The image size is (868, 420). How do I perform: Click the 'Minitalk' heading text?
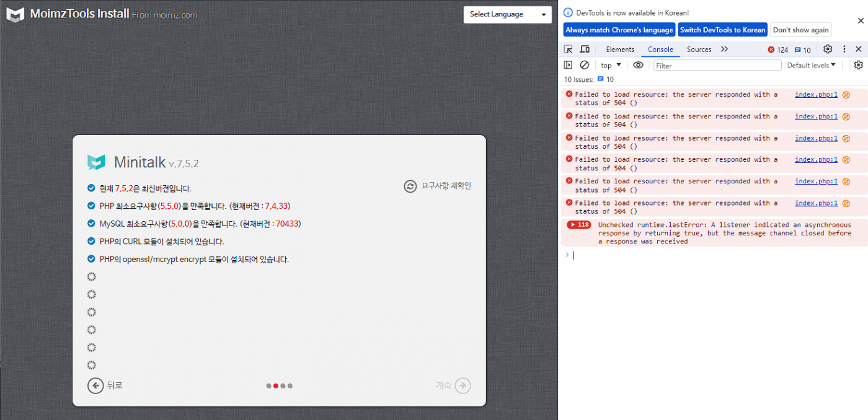tap(139, 162)
